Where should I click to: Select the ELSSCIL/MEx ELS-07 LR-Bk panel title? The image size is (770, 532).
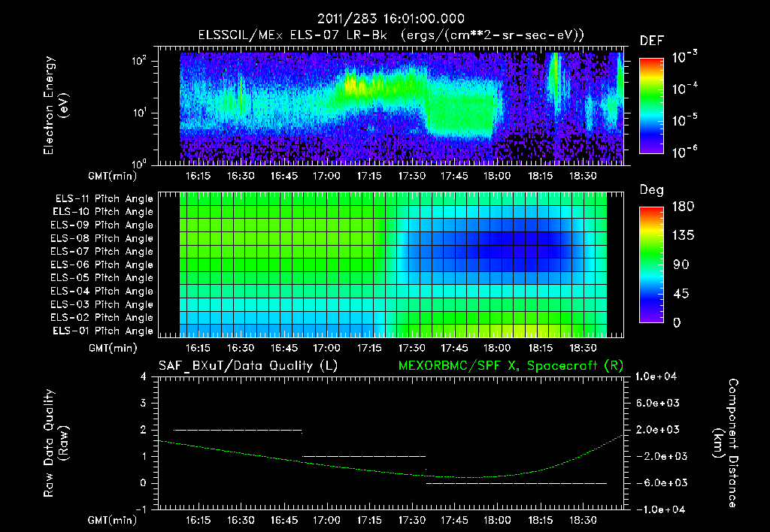391,35
